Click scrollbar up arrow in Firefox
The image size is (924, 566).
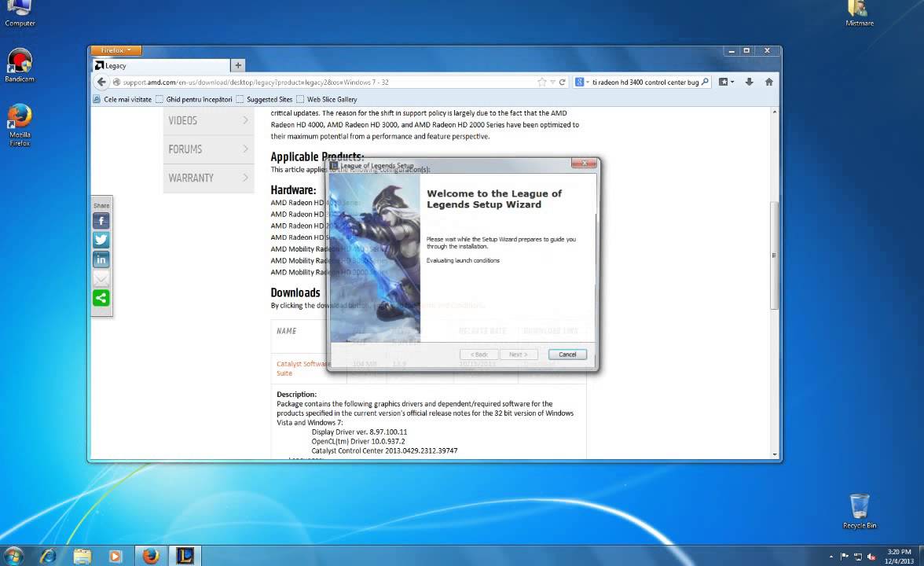(775, 112)
